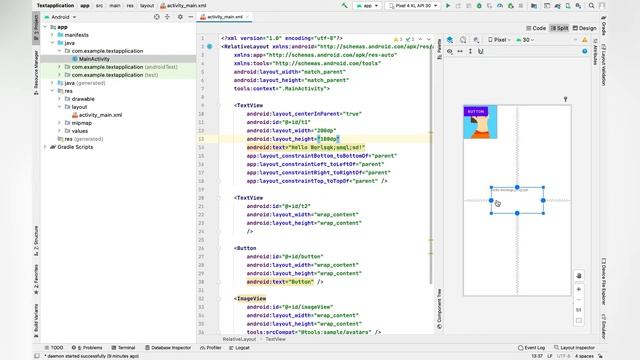The image size is (640, 360).
Task: Toggle the Favorites side tab
Action: 36,279
